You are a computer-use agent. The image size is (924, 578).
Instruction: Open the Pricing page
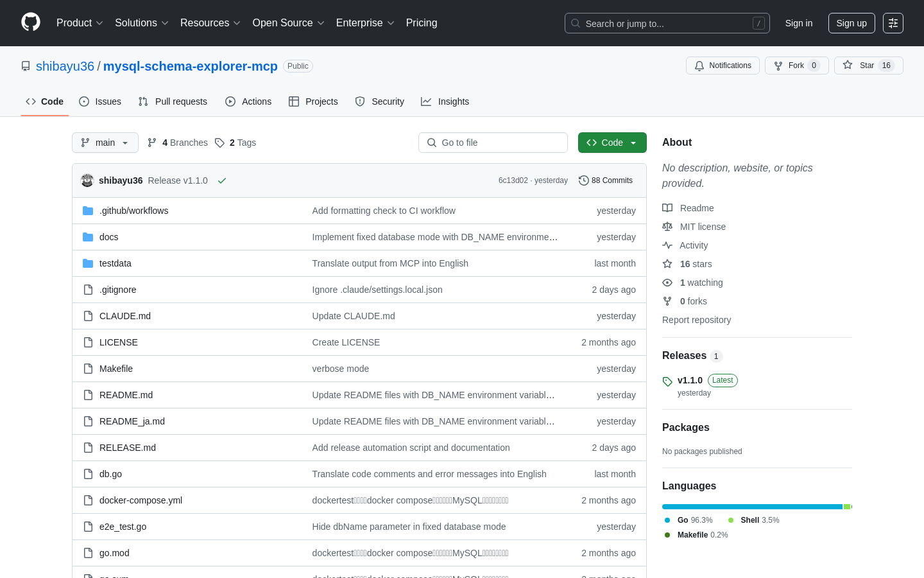[x=422, y=23]
